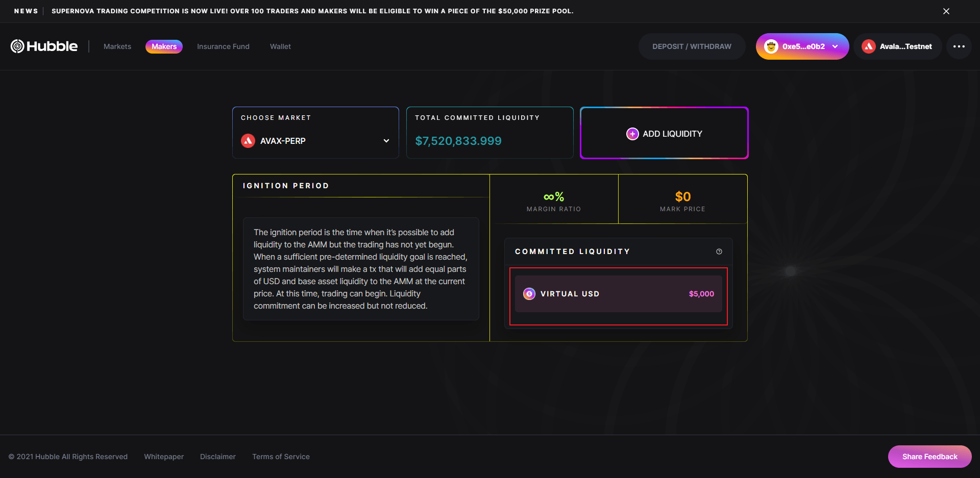
Task: Open the Whitepaper footer link
Action: point(164,457)
